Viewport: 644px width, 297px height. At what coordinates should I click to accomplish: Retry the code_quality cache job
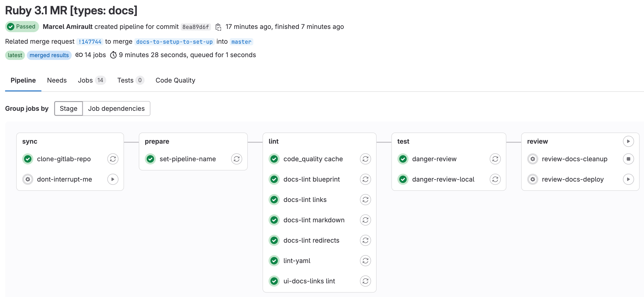pos(365,159)
